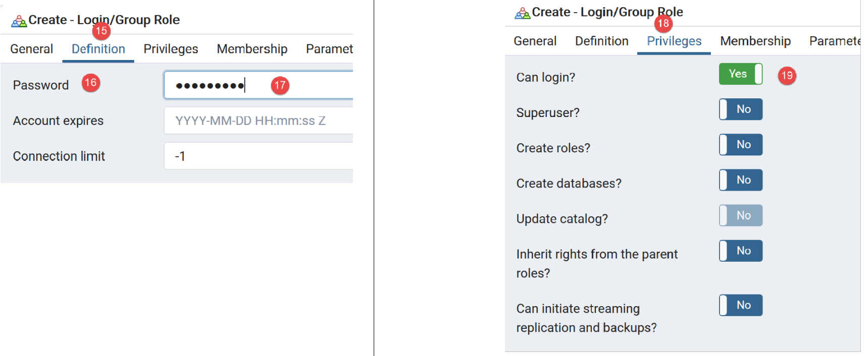The image size is (868, 356).
Task: Enable the 'Superuser?' switch
Action: click(x=740, y=109)
